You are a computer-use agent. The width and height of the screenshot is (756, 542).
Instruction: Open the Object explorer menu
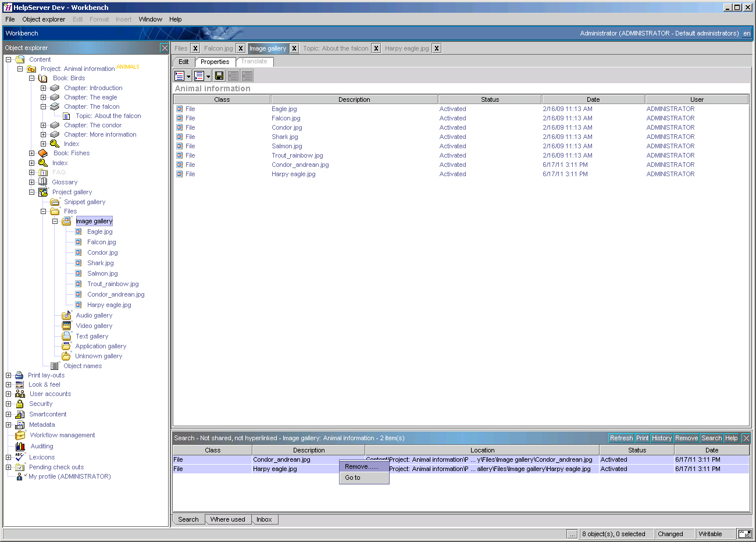point(44,19)
